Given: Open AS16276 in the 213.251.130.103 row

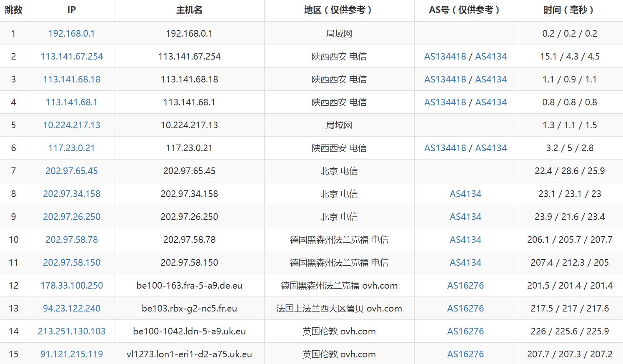Looking at the screenshot, I should [x=465, y=331].
